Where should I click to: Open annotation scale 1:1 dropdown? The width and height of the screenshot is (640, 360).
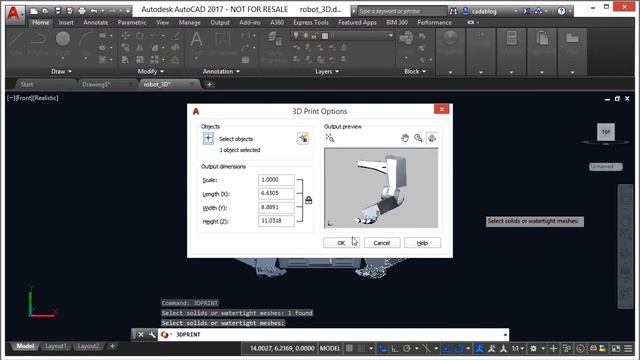coord(518,349)
